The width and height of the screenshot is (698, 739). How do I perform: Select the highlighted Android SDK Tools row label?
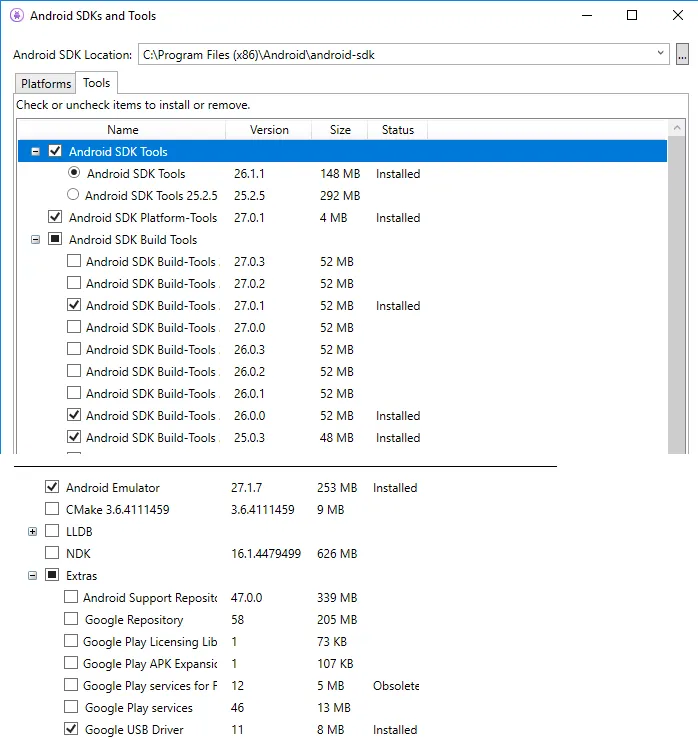point(118,152)
